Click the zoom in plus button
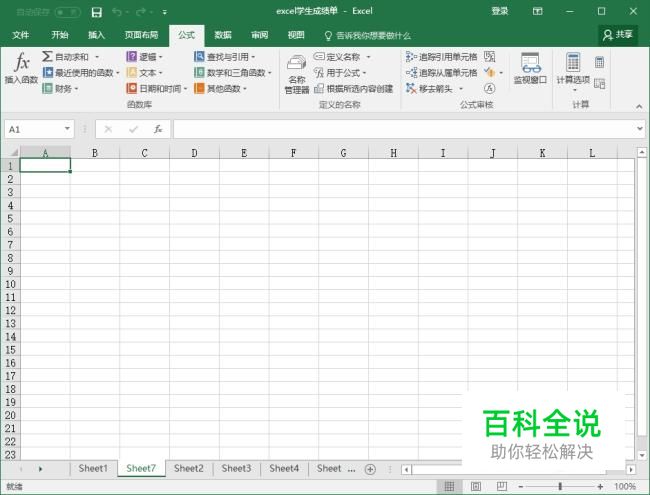The width and height of the screenshot is (650, 495). point(600,486)
